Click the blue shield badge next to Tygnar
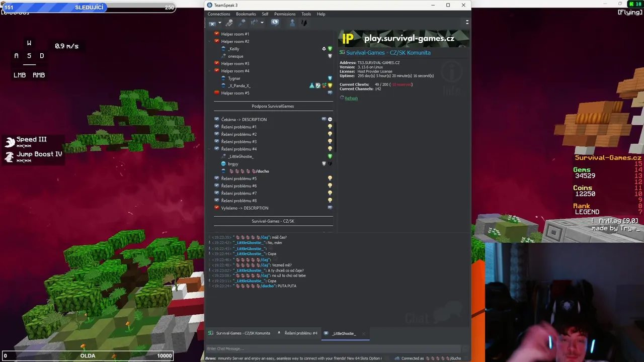The width and height of the screenshot is (644, 362). click(330, 78)
